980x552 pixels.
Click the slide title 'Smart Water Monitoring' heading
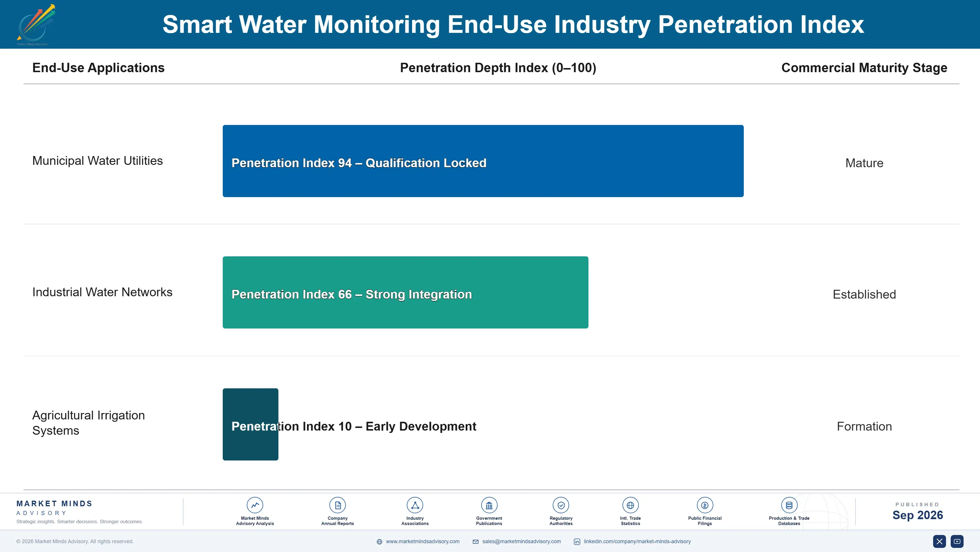[x=513, y=24]
